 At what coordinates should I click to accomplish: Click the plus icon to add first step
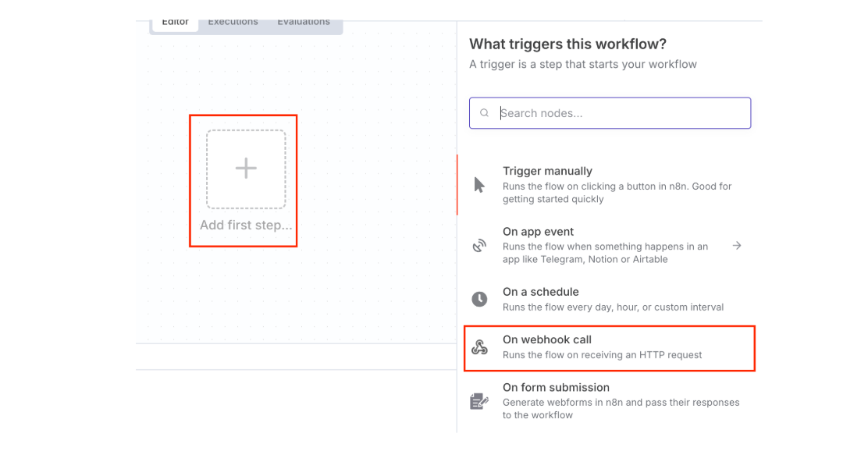click(x=246, y=169)
